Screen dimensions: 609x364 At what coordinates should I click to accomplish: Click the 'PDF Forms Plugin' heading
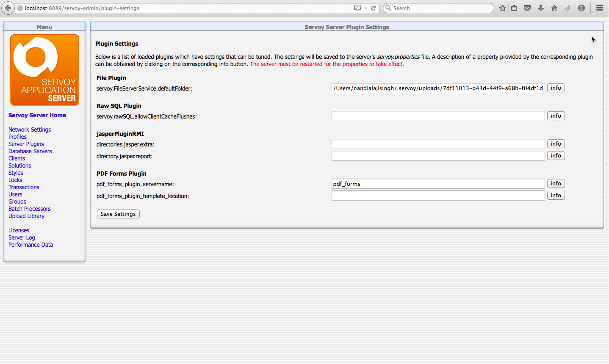click(122, 174)
